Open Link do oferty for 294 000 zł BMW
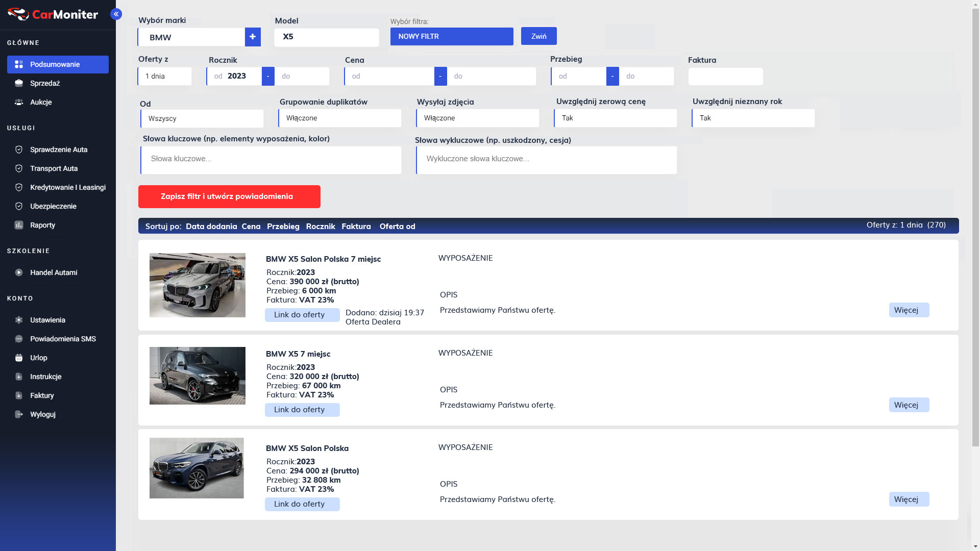This screenshot has width=980, height=551. click(x=302, y=504)
